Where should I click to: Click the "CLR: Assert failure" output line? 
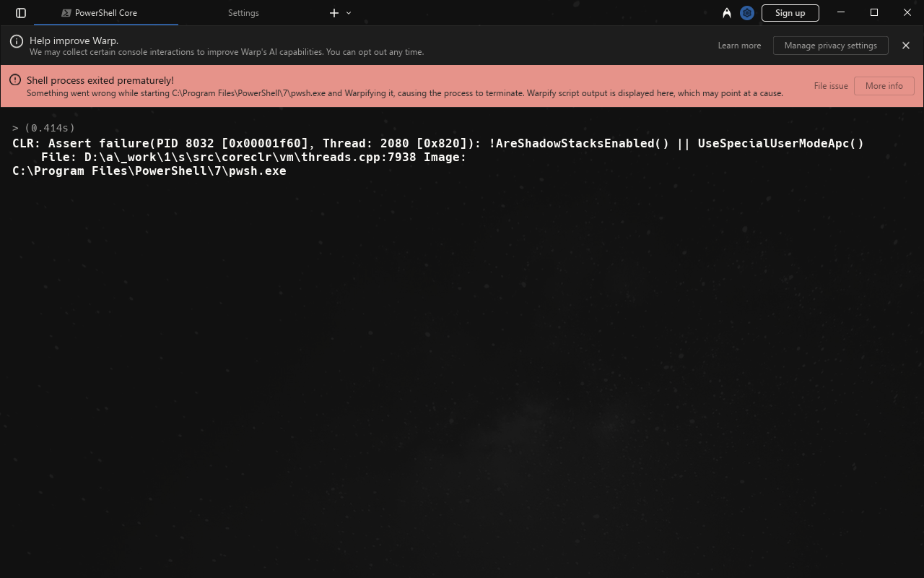pos(438,143)
